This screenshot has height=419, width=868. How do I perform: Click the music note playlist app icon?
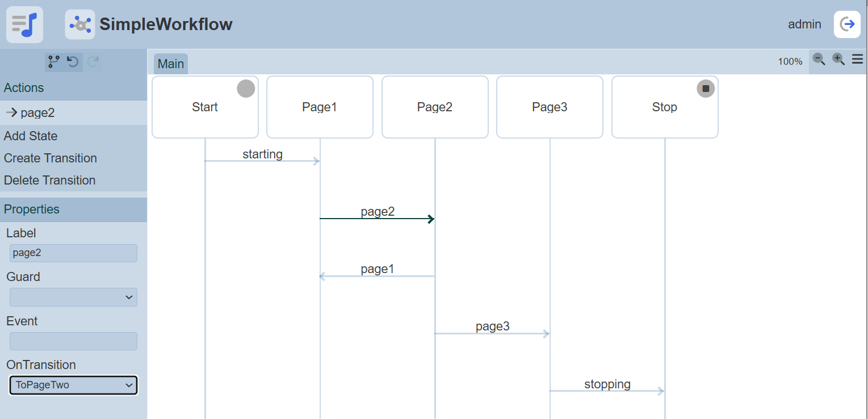[x=24, y=24]
